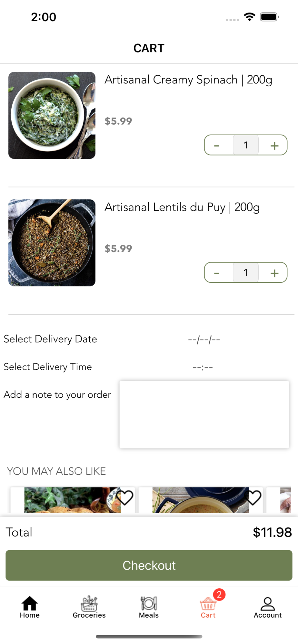Open the Lentils du Puy product photo
The height and width of the screenshot is (644, 298).
point(52,243)
